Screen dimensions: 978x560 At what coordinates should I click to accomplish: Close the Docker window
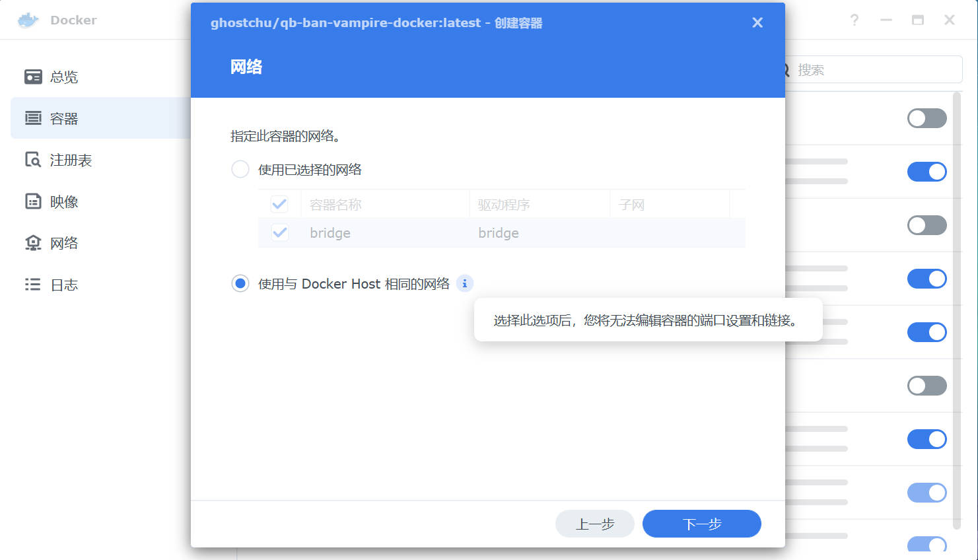pyautogui.click(x=950, y=20)
